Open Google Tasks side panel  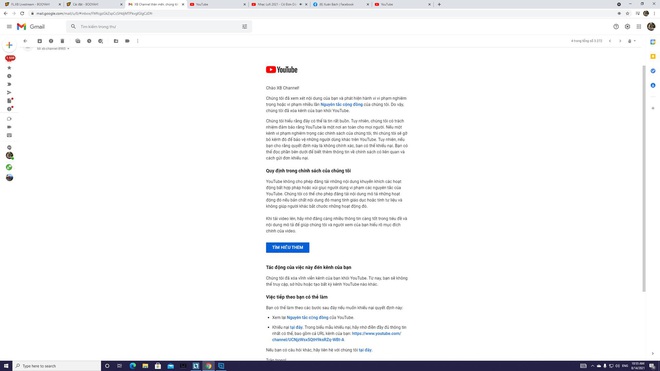click(653, 71)
